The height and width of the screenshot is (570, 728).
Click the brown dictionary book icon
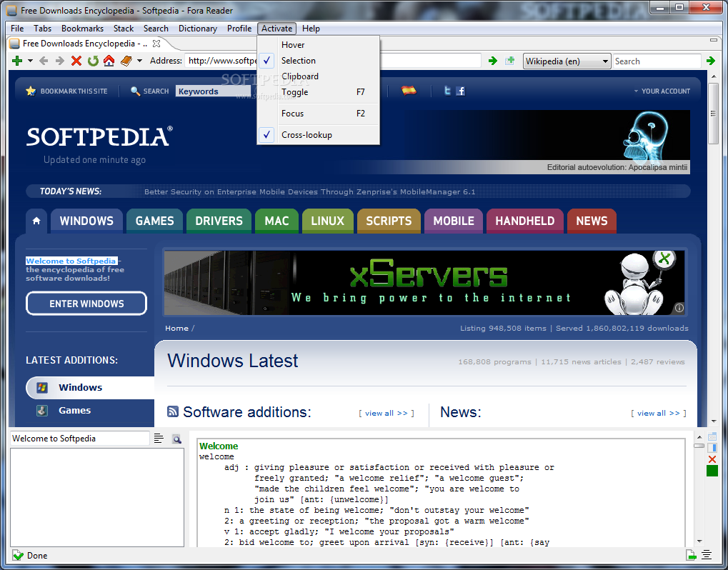(126, 61)
